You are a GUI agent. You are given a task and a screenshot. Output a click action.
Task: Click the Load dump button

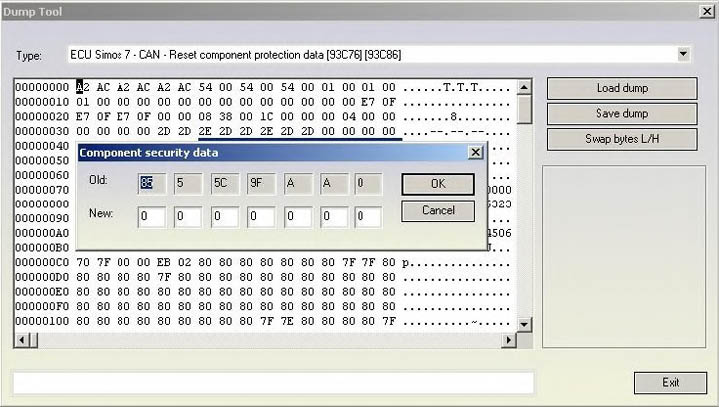tap(621, 88)
